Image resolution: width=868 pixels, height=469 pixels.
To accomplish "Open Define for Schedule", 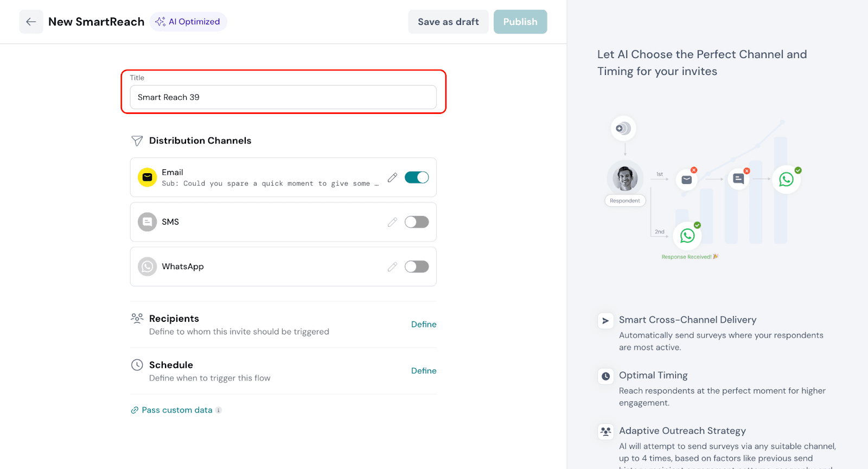I will [424, 371].
